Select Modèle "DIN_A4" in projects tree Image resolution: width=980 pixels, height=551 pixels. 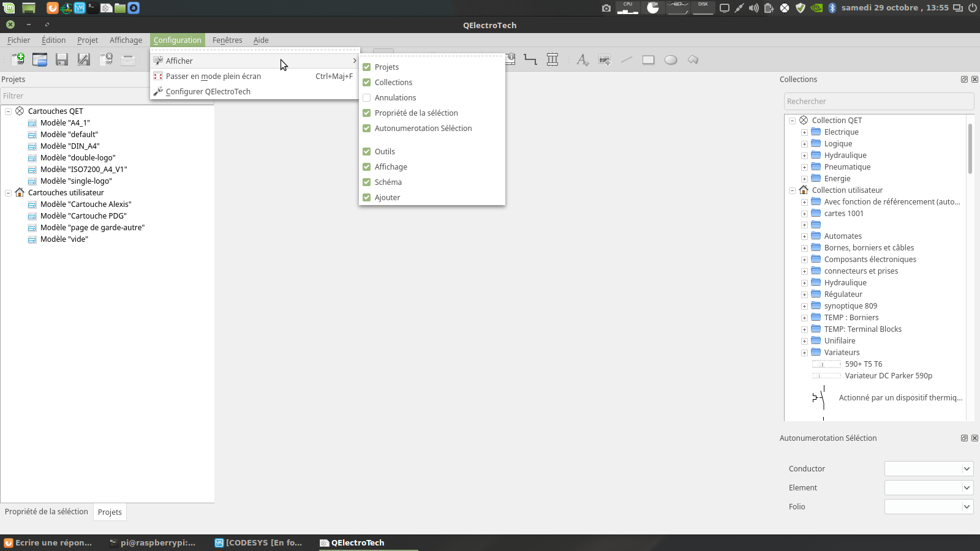(x=70, y=146)
